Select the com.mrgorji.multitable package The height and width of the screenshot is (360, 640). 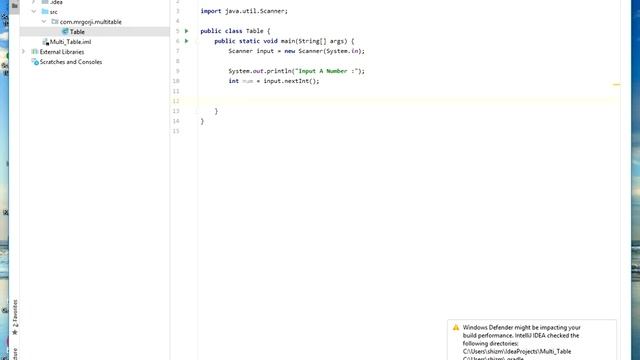click(91, 22)
